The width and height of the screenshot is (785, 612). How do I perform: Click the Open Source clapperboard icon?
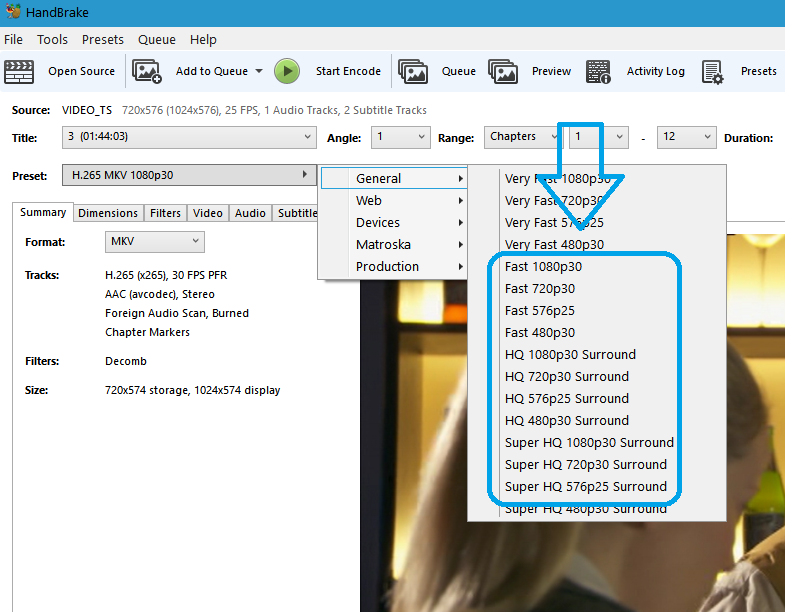19,72
